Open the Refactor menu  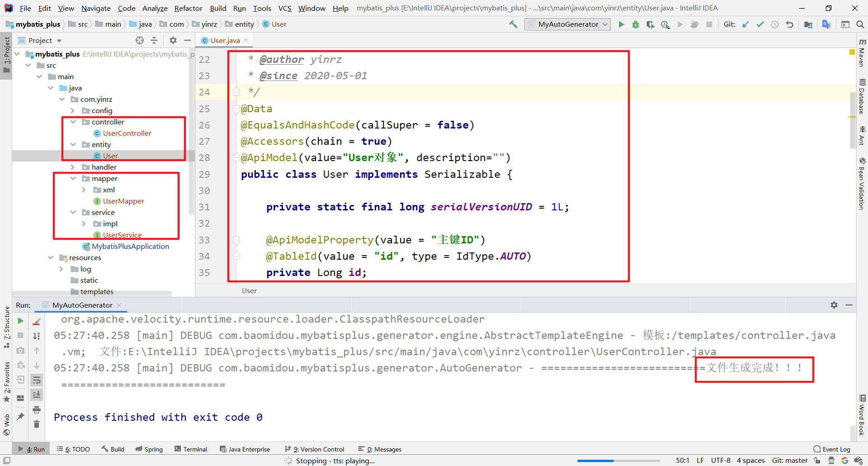click(189, 8)
